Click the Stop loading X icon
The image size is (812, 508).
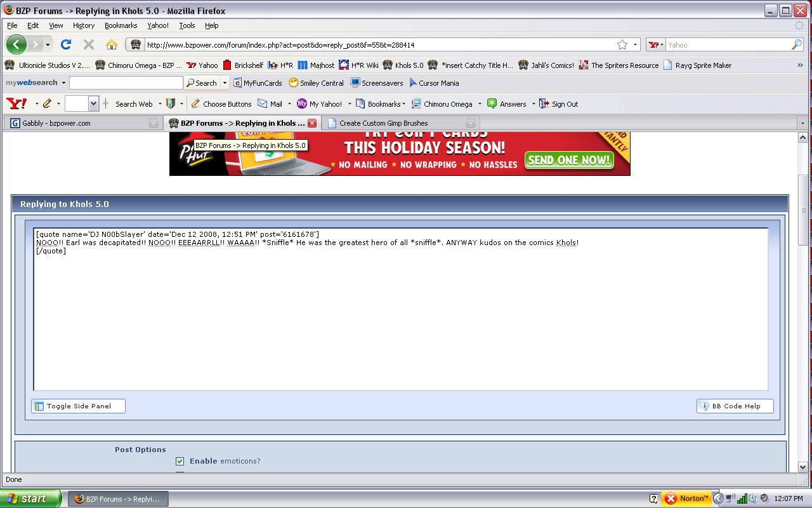[x=89, y=44]
